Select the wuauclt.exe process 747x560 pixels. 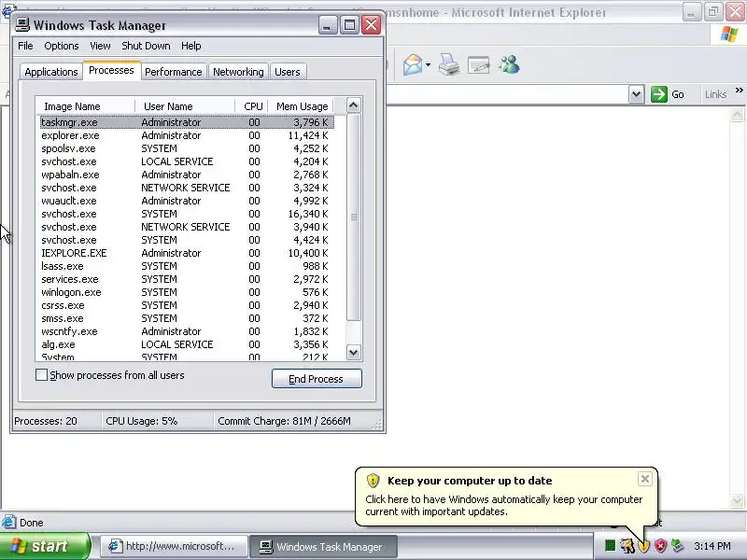click(188, 201)
